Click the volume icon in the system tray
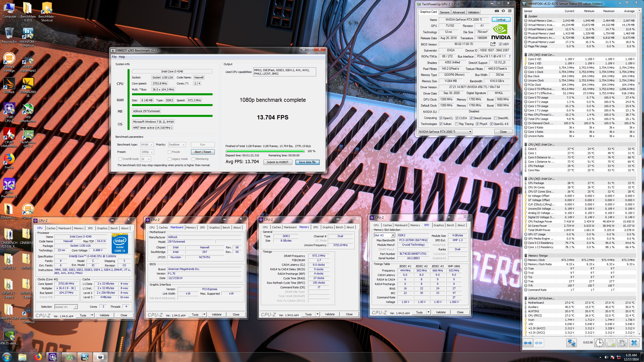 click(x=606, y=357)
